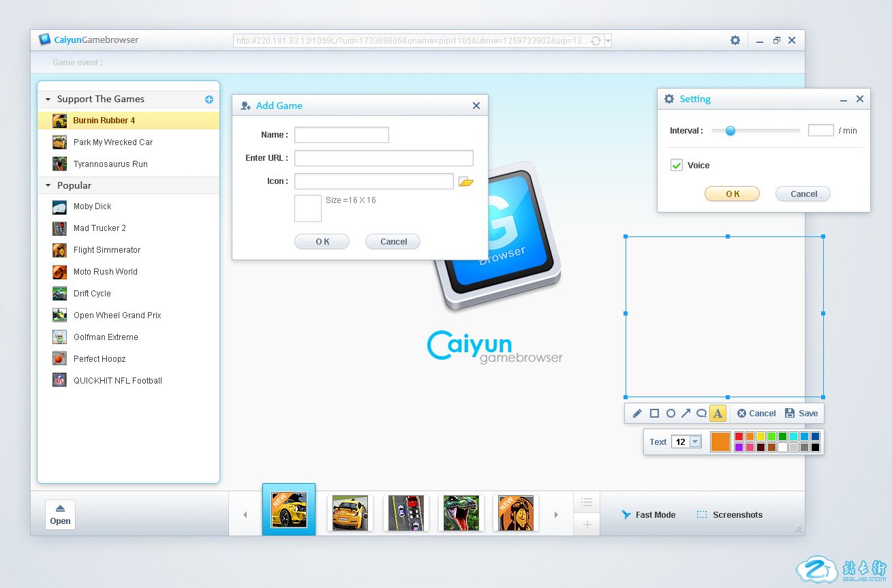Collapse the Popular section

pos(48,185)
